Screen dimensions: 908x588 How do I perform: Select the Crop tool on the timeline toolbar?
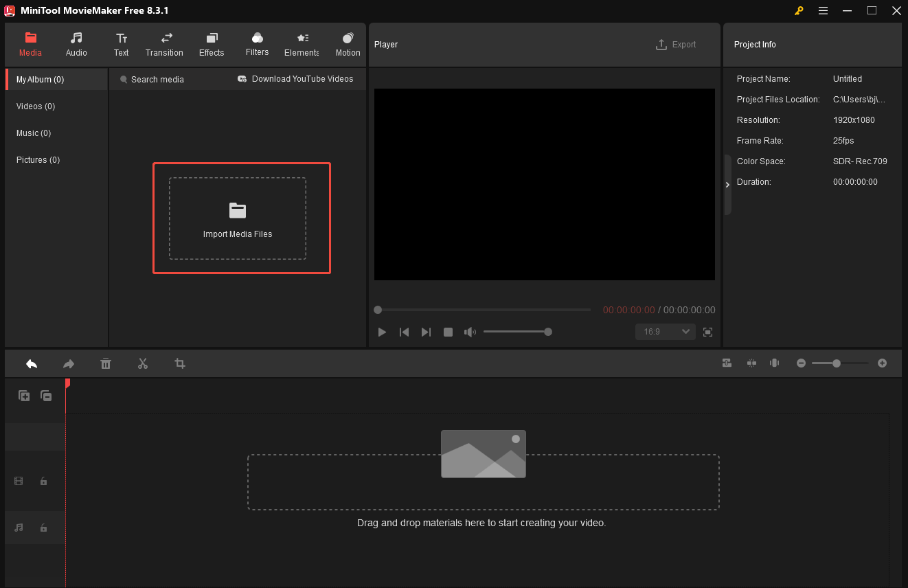(180, 363)
